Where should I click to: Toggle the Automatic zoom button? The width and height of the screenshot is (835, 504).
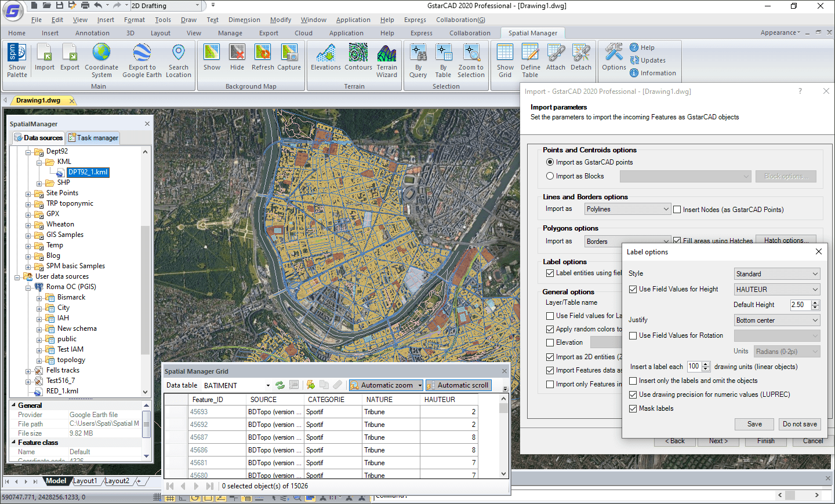(386, 385)
